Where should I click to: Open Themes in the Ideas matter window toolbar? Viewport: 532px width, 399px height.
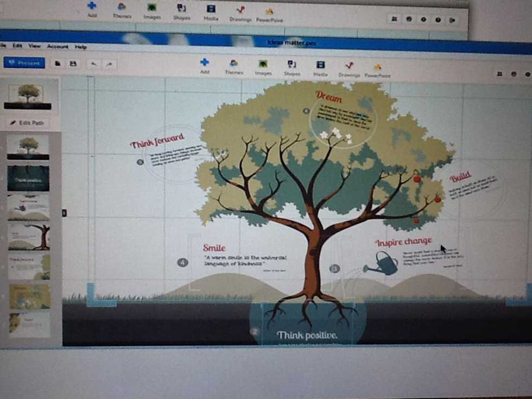(x=234, y=66)
